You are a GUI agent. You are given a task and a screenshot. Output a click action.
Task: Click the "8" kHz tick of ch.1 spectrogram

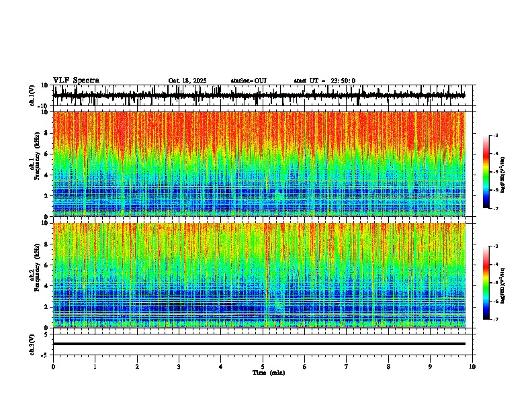coord(47,133)
